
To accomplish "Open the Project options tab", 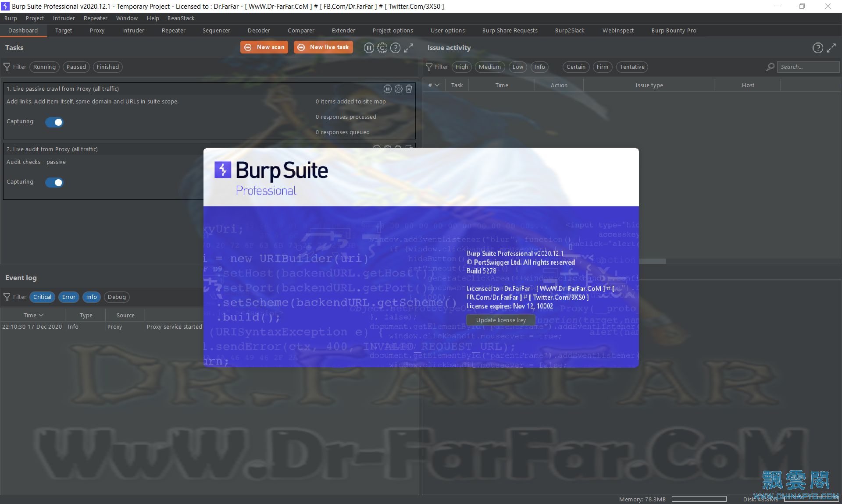I will 392,31.
